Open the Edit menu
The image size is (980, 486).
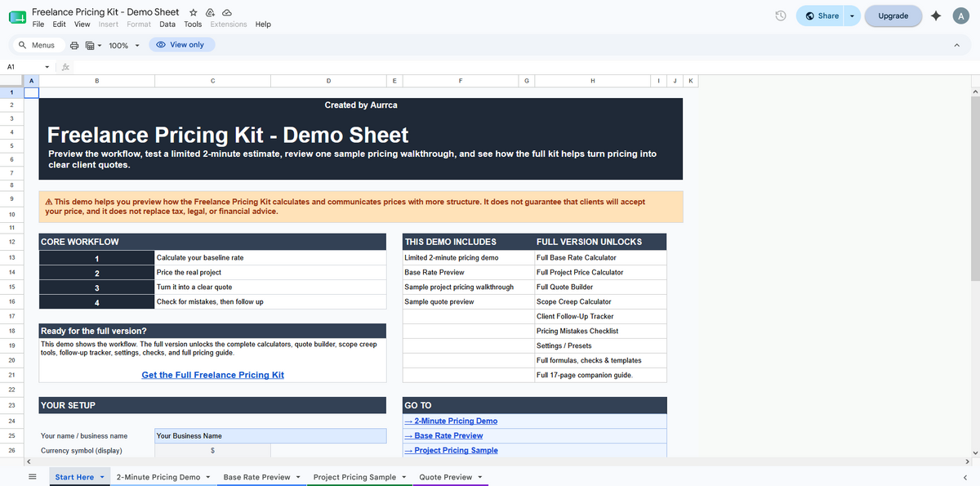click(60, 25)
